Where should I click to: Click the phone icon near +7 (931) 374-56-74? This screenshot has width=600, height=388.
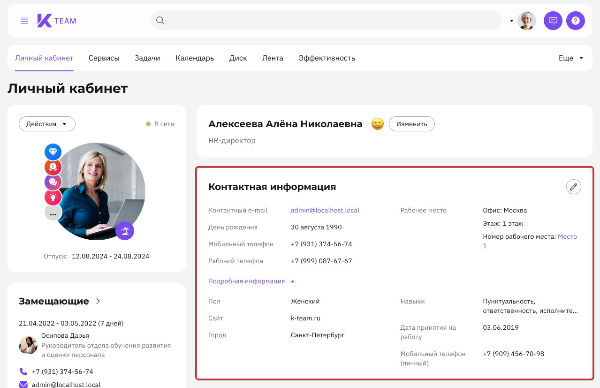(x=23, y=372)
